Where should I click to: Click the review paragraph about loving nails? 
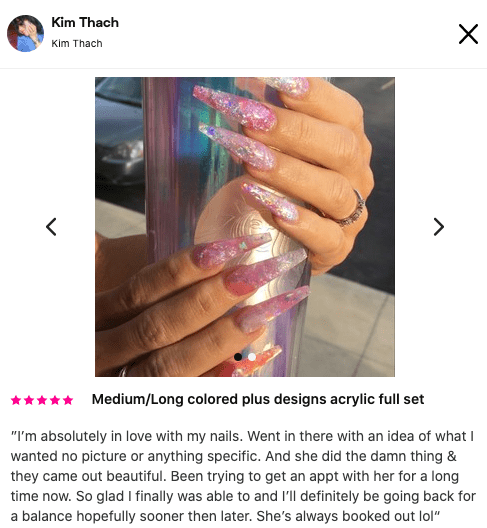(243, 476)
